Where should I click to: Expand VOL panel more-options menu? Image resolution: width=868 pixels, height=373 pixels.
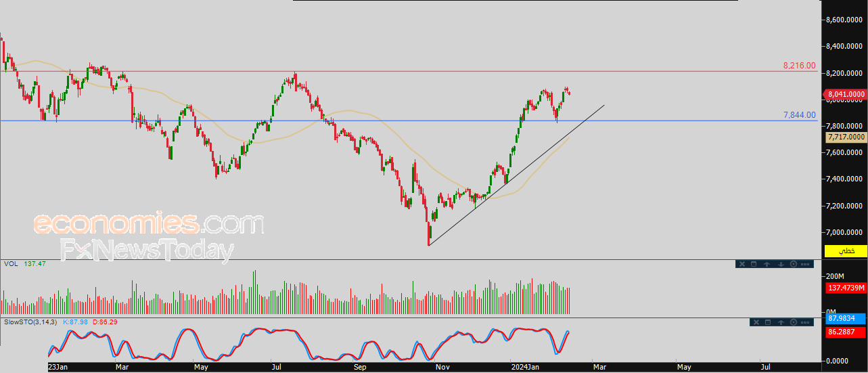(x=805, y=264)
